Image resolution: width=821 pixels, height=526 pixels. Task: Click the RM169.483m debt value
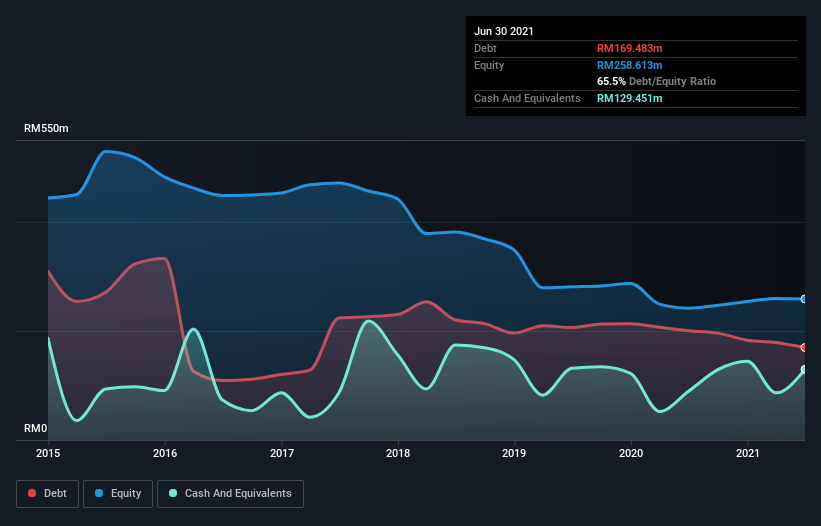(x=629, y=49)
